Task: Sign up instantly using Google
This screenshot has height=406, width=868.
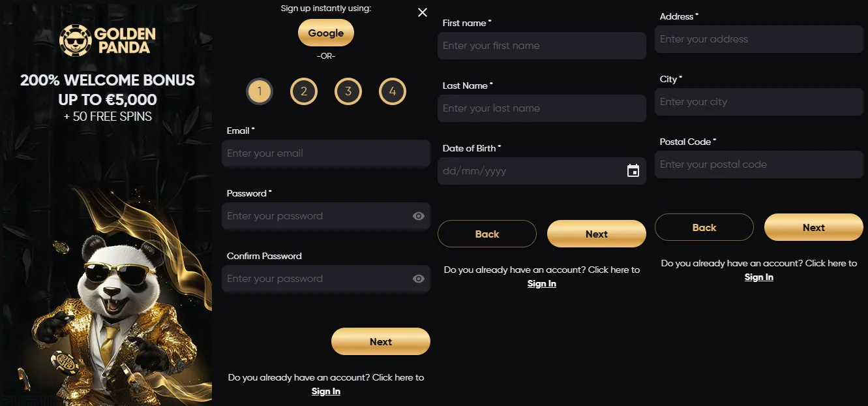Action: click(x=325, y=33)
